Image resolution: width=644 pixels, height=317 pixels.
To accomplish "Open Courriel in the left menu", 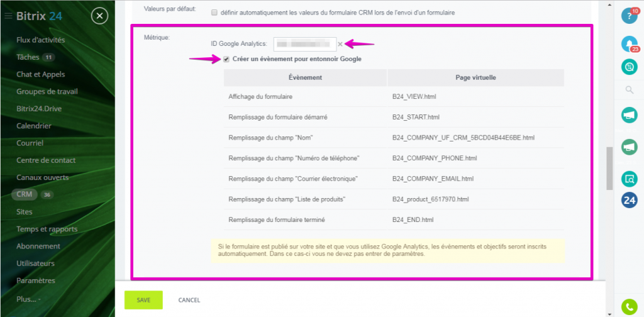I will [30, 143].
